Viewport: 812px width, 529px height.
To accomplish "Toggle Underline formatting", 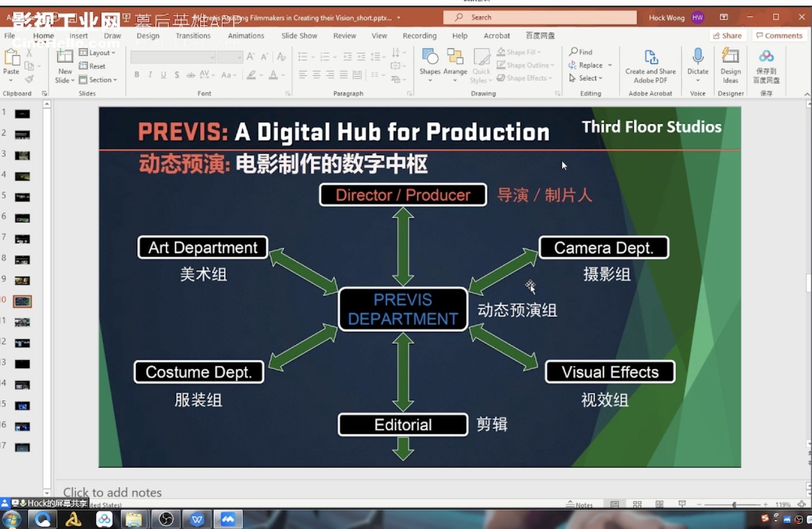I will (164, 75).
